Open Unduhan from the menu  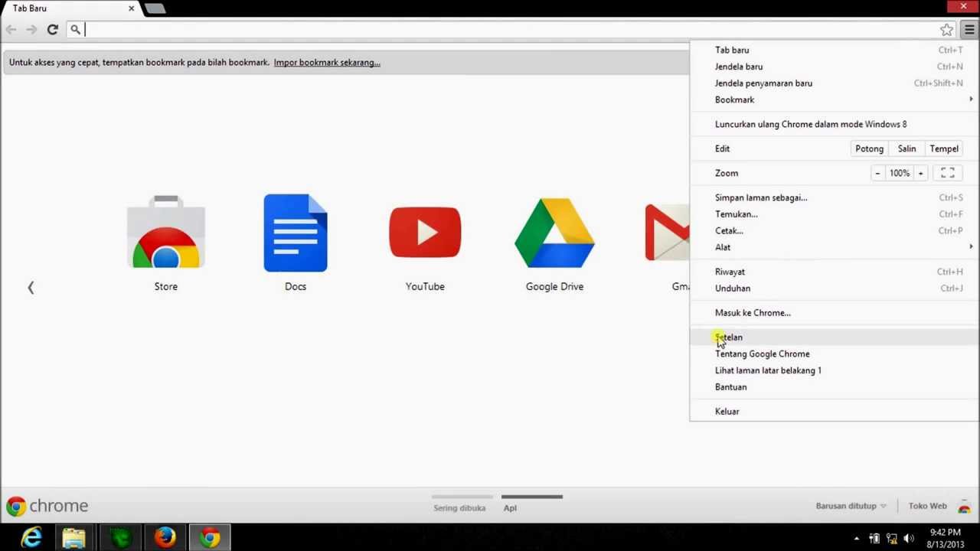tap(834, 289)
